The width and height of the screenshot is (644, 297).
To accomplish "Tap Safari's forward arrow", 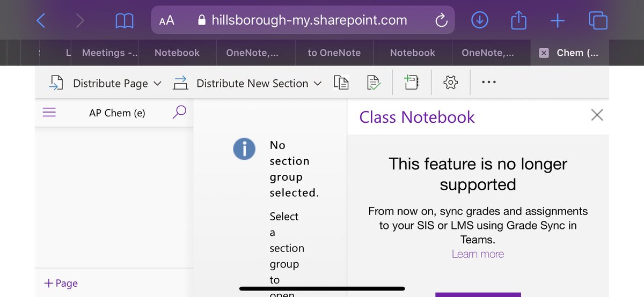I will pos(80,21).
